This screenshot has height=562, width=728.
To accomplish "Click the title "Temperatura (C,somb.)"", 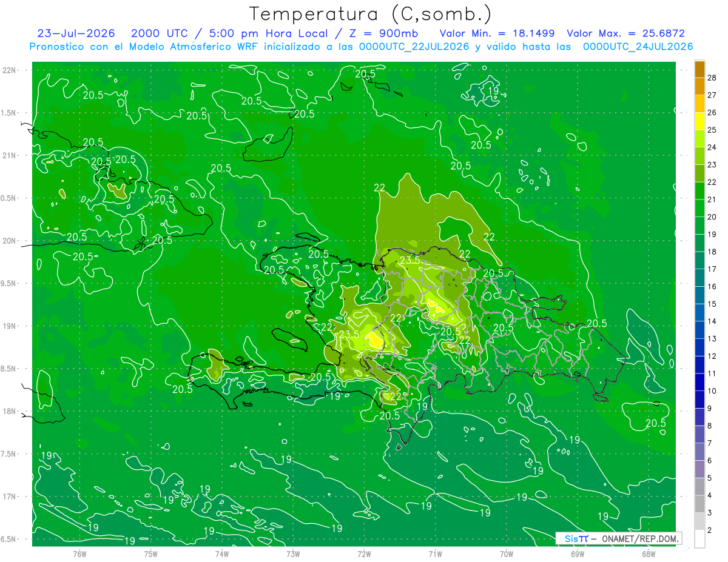I will point(371,14).
